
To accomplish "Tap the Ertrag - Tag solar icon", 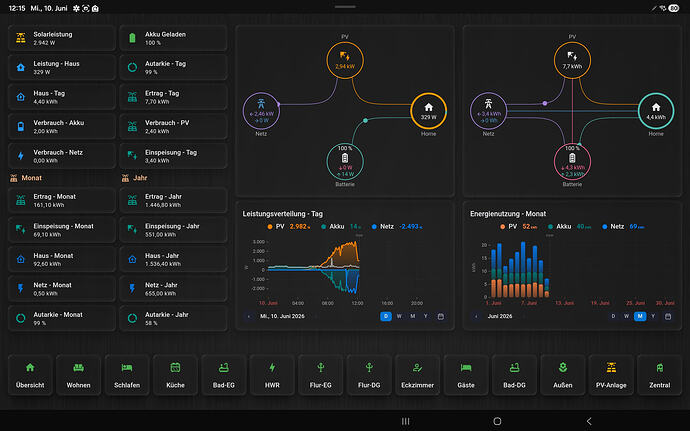I will point(132,97).
